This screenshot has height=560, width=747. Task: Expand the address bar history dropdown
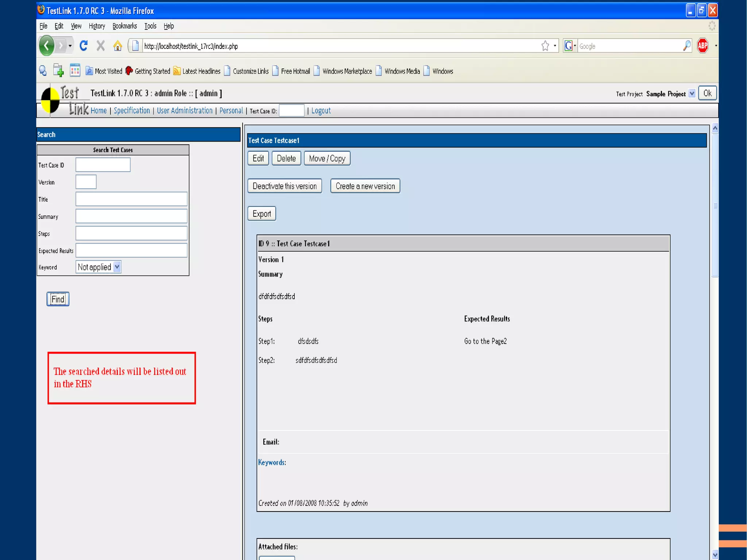tap(555, 46)
